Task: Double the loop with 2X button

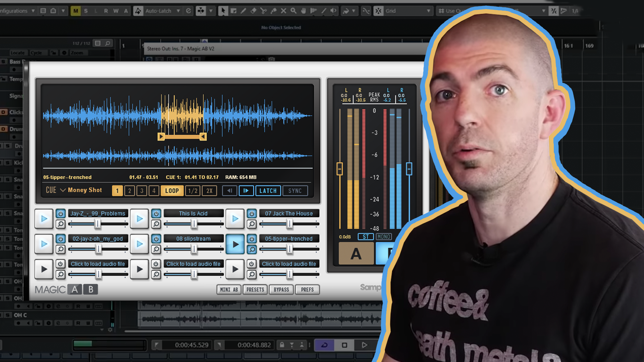Action: (210, 191)
